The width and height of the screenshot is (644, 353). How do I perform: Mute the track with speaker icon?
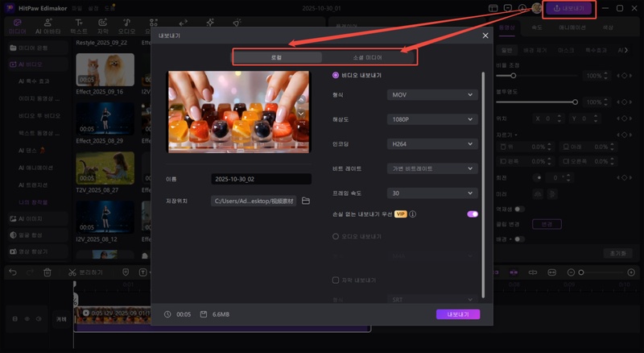pos(39,319)
